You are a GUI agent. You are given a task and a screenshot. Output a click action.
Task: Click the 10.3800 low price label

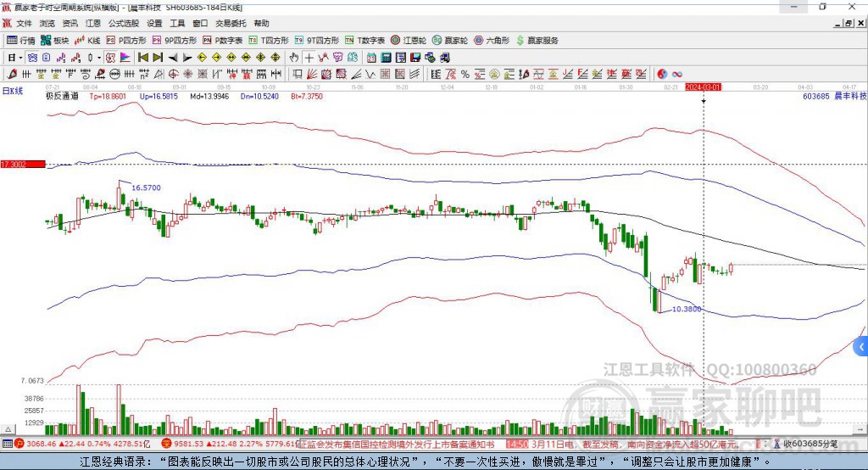tap(687, 309)
